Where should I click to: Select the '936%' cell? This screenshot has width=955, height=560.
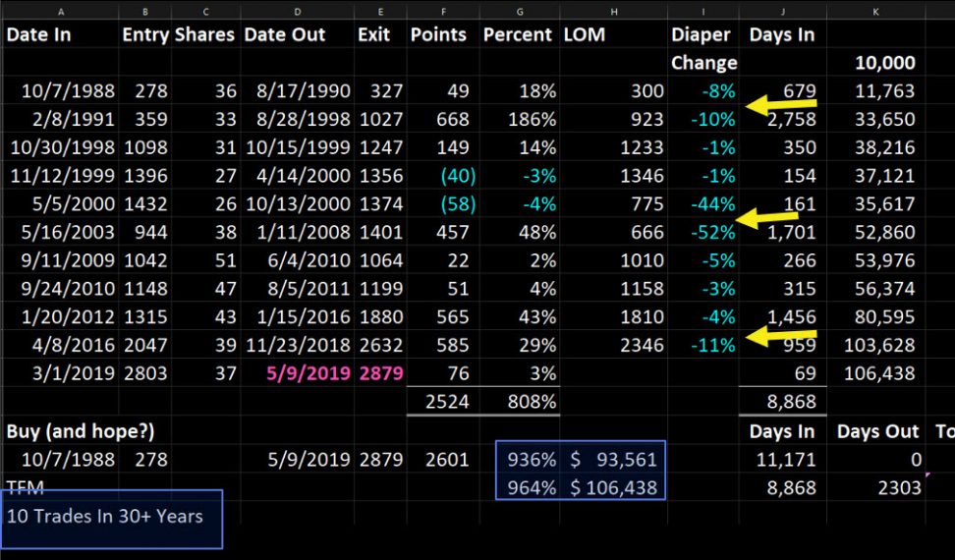click(x=520, y=459)
